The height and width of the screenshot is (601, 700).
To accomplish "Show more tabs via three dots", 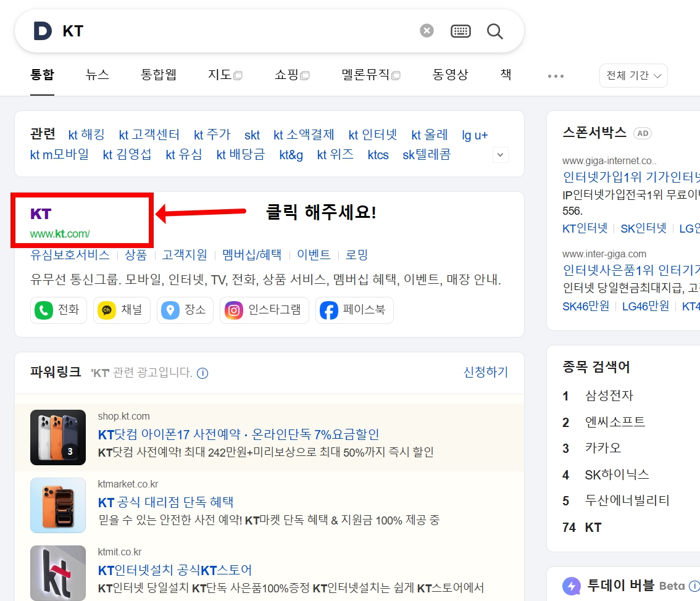I will [556, 77].
